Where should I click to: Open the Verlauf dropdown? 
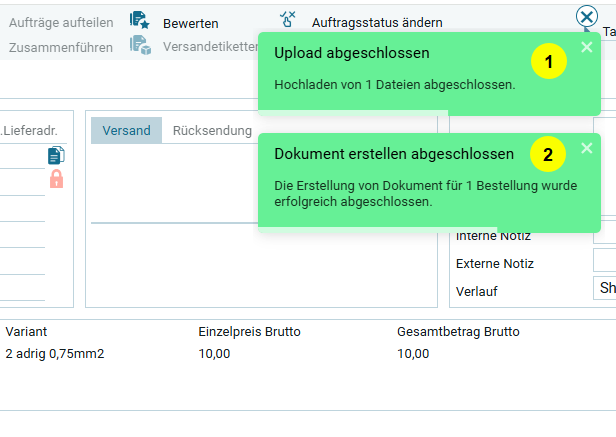(x=605, y=289)
